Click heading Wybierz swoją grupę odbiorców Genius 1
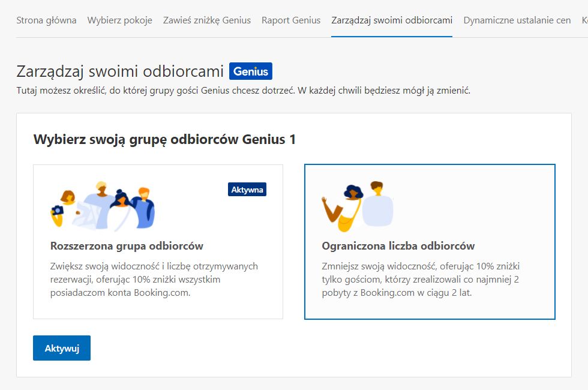The width and height of the screenshot is (588, 390). [164, 139]
